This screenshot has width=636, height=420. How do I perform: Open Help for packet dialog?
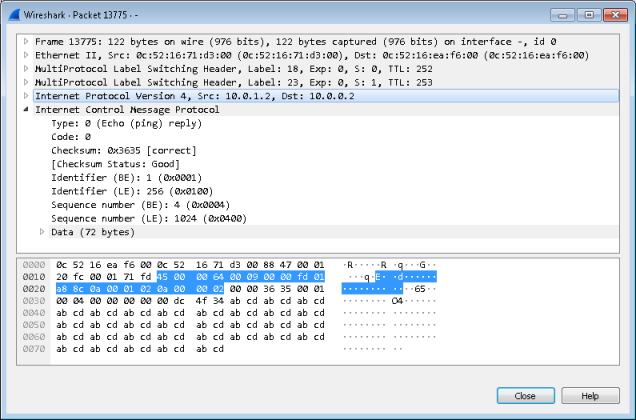tap(590, 396)
